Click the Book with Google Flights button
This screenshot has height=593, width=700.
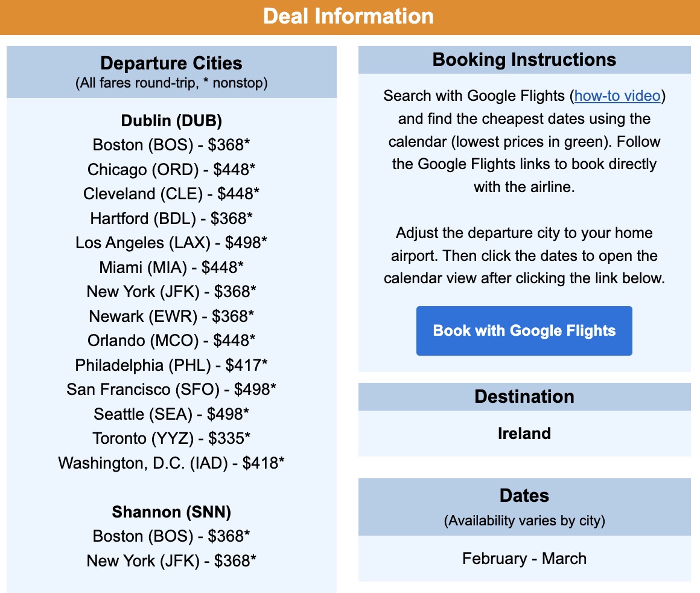click(x=524, y=331)
